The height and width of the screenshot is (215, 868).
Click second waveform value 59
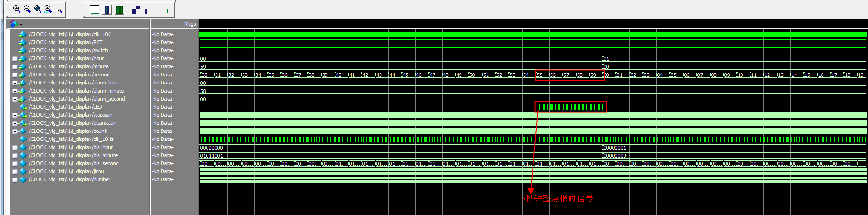coord(593,75)
